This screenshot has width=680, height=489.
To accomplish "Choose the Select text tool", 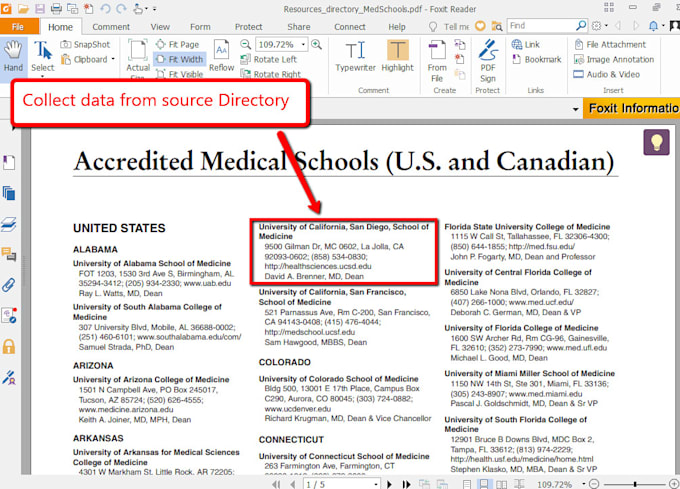I will pos(42,57).
